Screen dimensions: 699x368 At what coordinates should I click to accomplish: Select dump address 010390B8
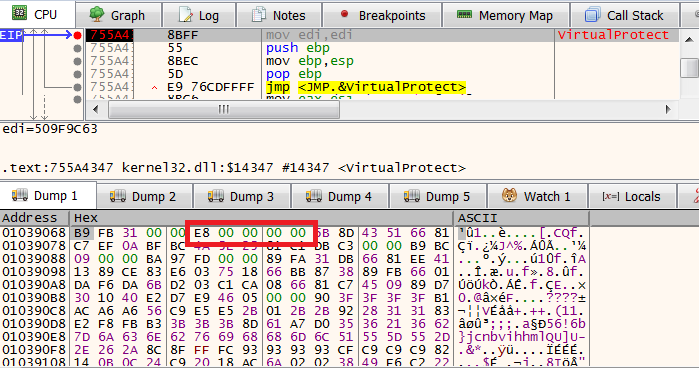(34, 298)
